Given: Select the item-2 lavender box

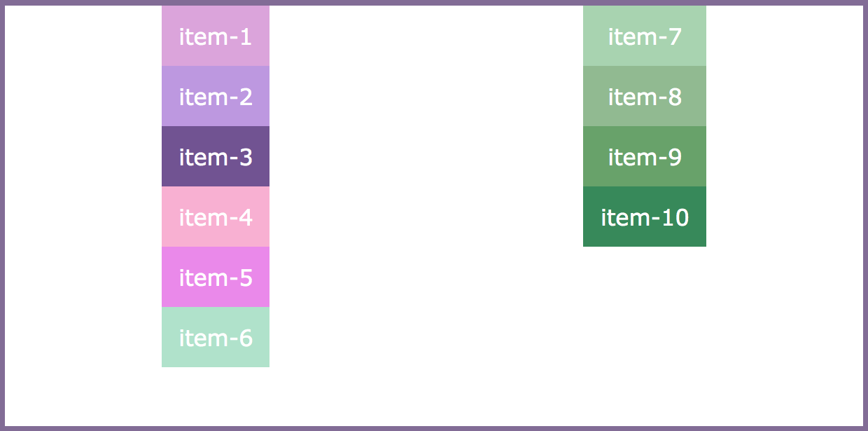Looking at the screenshot, I should (x=216, y=96).
